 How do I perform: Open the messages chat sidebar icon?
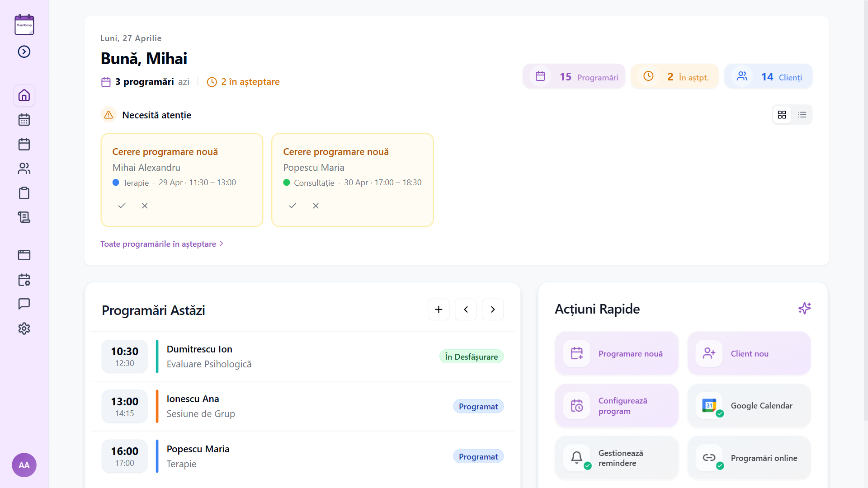tap(24, 304)
